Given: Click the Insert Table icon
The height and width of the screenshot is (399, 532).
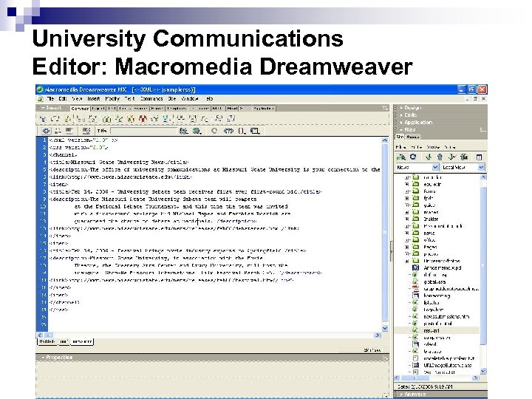Looking at the screenshot, I should (x=81, y=119).
